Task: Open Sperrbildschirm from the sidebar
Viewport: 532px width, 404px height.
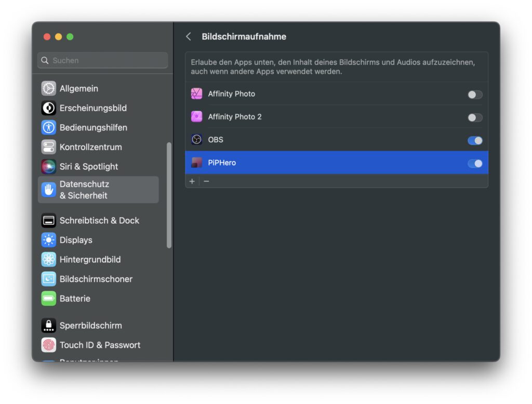Action: click(48, 325)
